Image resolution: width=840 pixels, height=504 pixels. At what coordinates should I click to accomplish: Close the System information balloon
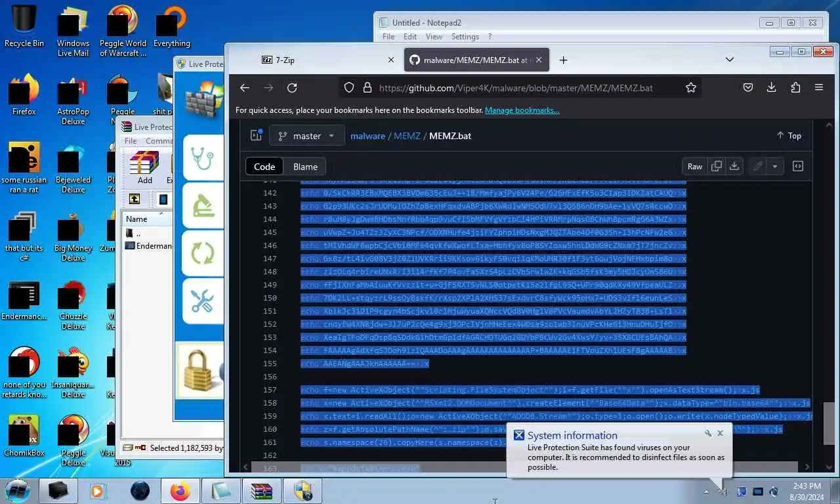[720, 433]
